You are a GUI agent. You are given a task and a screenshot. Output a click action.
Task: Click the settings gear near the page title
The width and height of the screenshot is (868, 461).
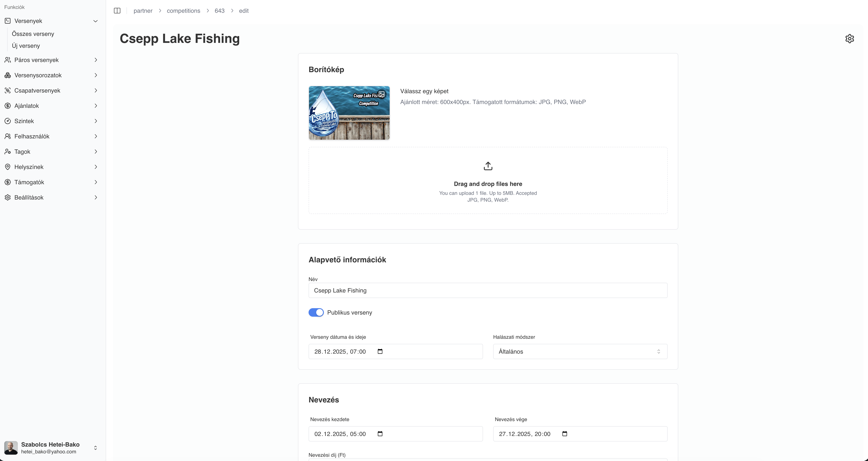[850, 38]
